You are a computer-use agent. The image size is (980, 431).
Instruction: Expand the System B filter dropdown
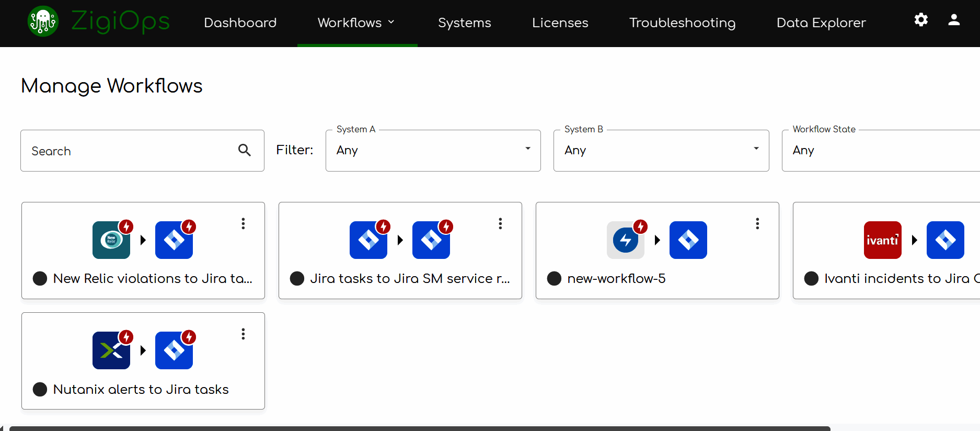(661, 151)
